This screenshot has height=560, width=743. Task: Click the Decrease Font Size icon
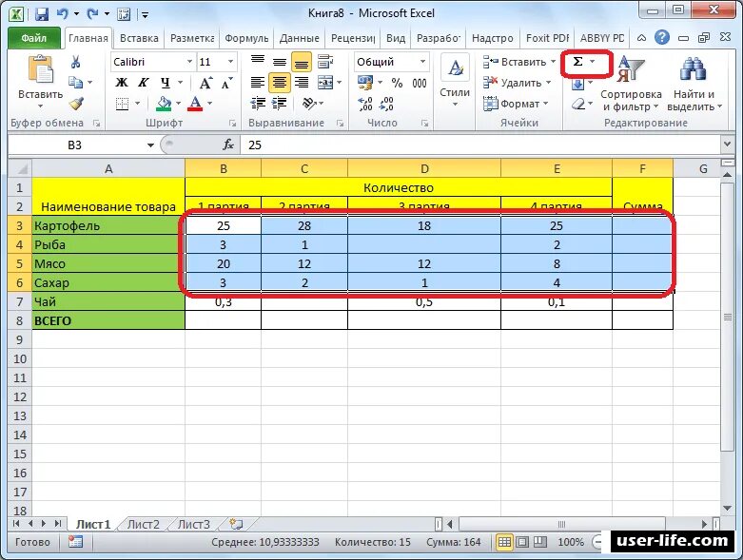pos(227,83)
